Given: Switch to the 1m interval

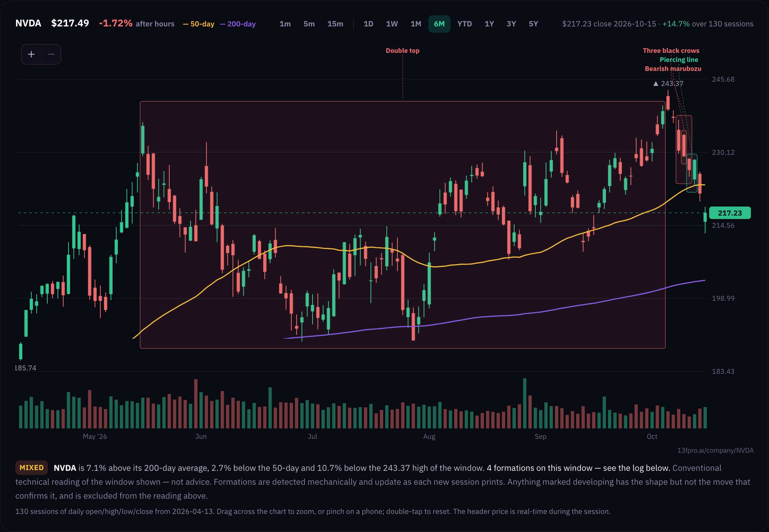Looking at the screenshot, I should click(285, 24).
